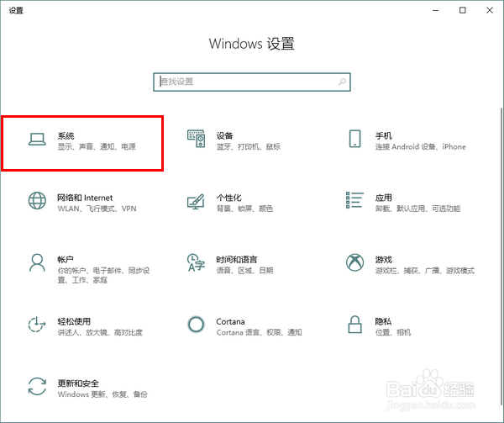Open the Cortana circle icon
The height and width of the screenshot is (423, 504).
[x=196, y=325]
